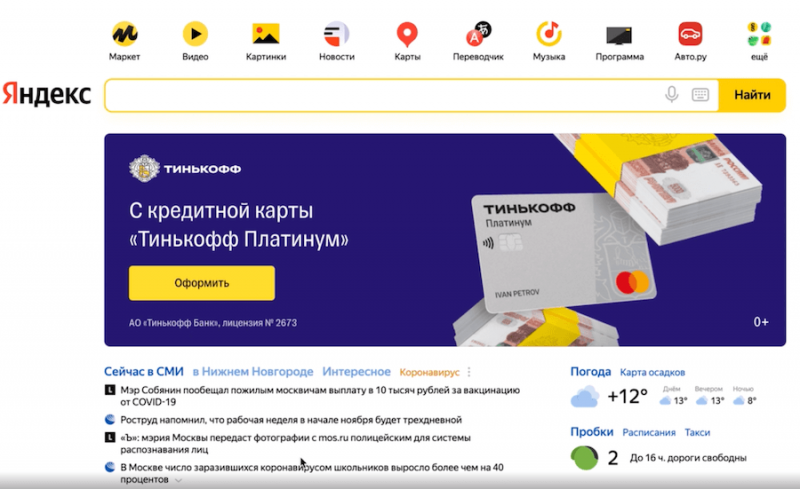Screen dimensions: 800x489
Task: Launch the Переводчик translator icon
Action: coord(478,34)
